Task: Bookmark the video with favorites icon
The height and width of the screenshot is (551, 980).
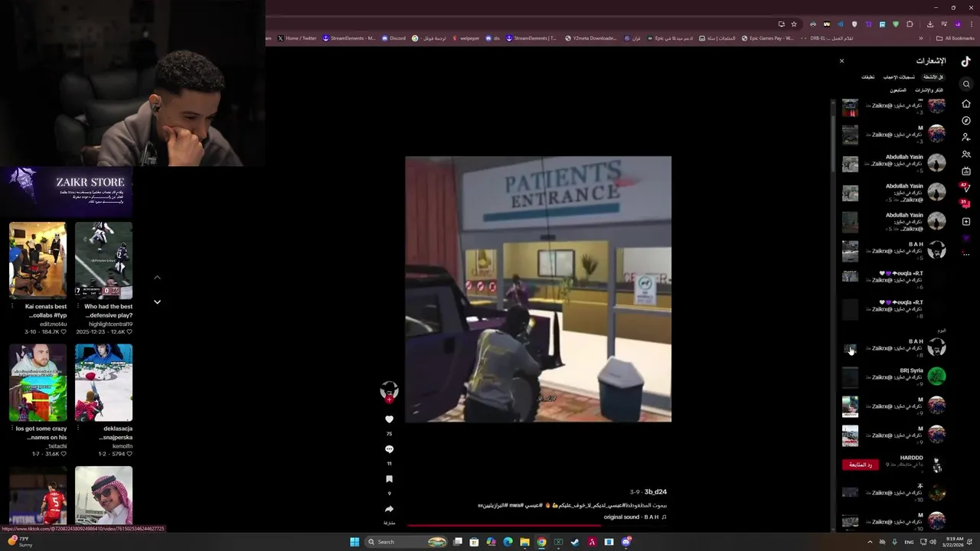Action: (x=389, y=479)
